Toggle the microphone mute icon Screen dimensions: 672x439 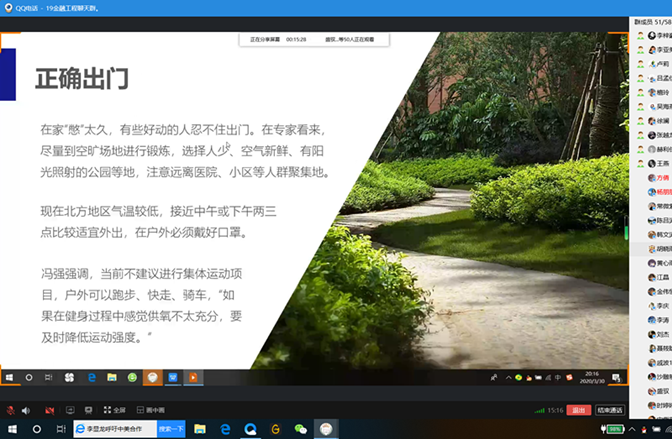[x=11, y=410]
